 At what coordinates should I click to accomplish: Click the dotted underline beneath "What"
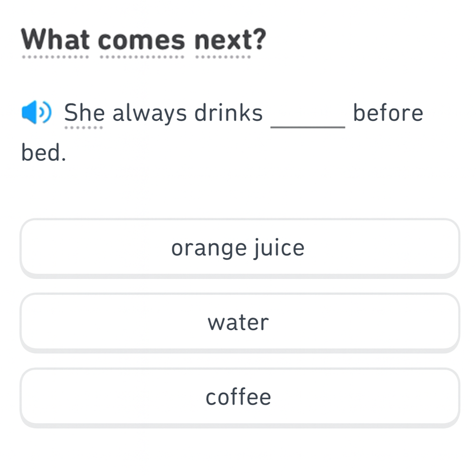[55, 58]
